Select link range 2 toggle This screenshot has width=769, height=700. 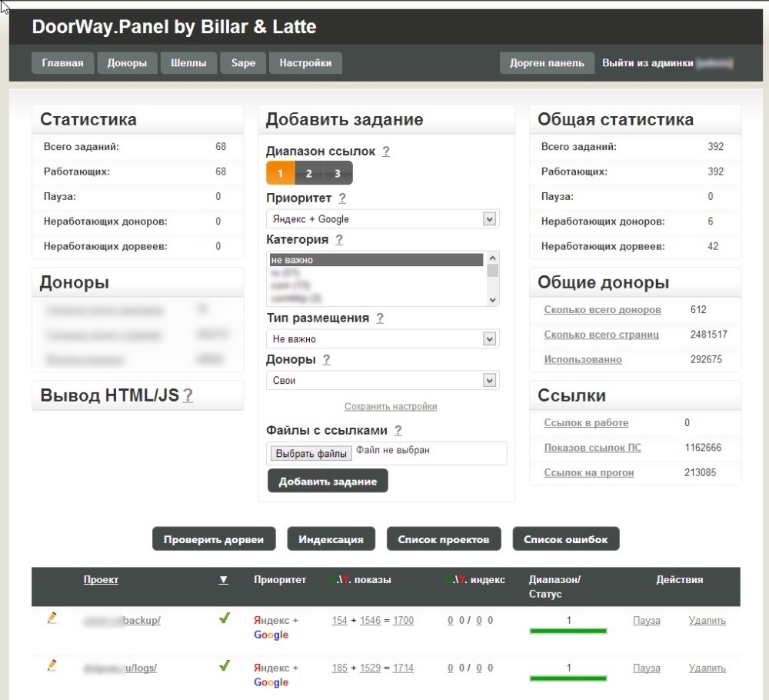pyautogui.click(x=308, y=173)
